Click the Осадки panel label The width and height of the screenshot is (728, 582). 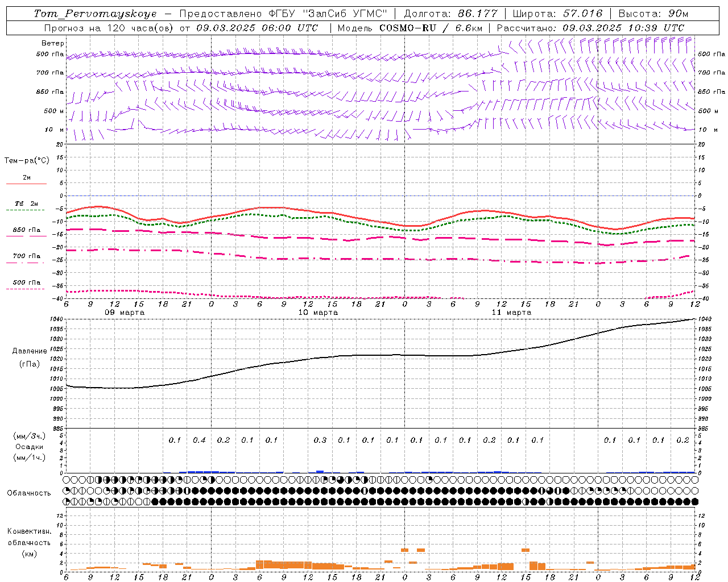[x=30, y=447]
